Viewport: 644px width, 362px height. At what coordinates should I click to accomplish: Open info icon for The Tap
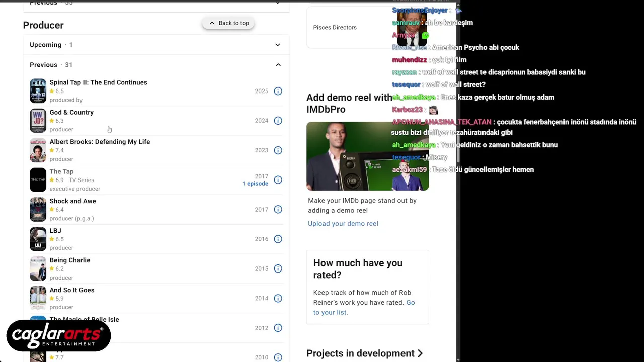point(278,180)
